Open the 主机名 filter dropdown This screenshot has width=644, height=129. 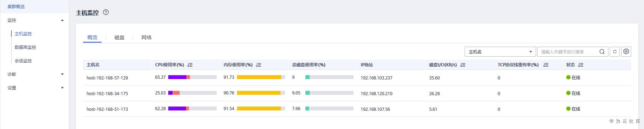(500, 52)
